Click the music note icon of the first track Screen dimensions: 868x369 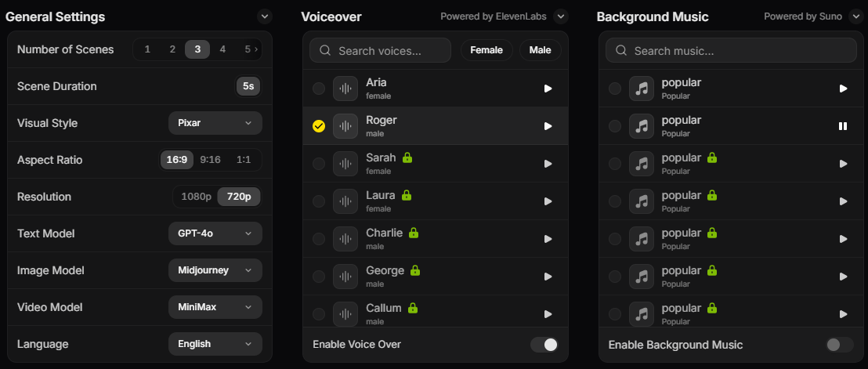click(641, 89)
